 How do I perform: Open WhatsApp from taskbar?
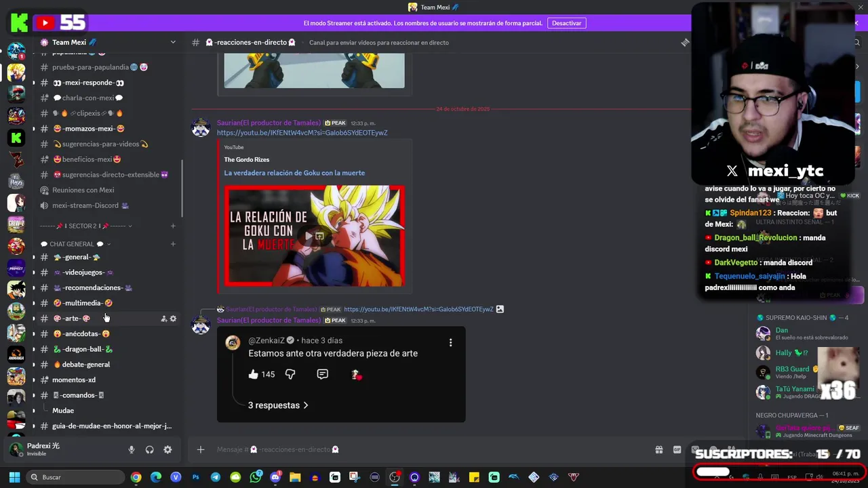pos(256,477)
